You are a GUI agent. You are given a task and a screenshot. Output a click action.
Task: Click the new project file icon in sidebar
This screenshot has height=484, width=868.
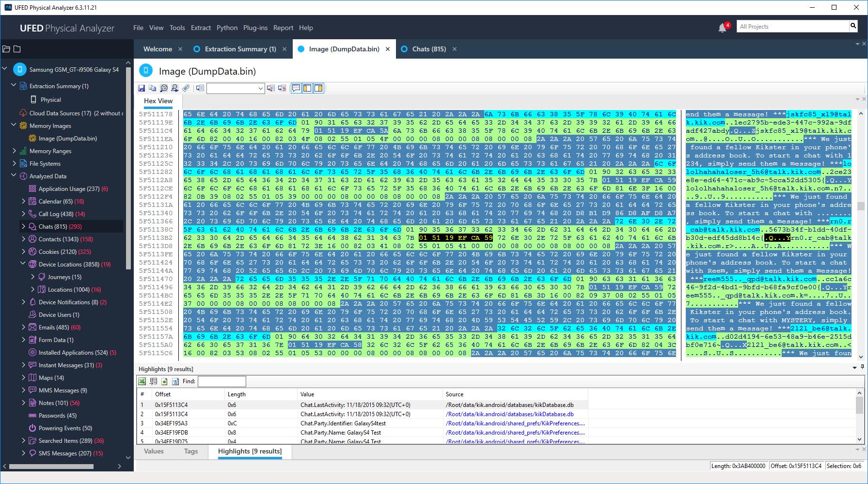(x=17, y=49)
